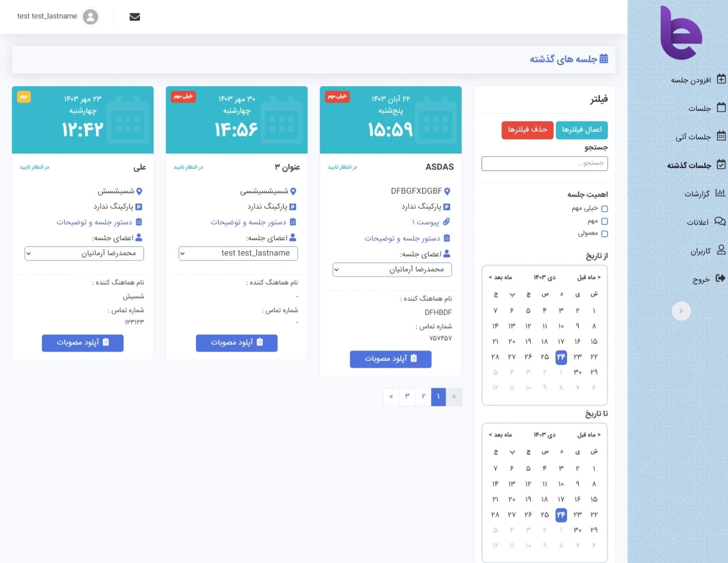Go to جلسات آتی in the sidebar
The height and width of the screenshot is (563, 728).
click(x=693, y=137)
